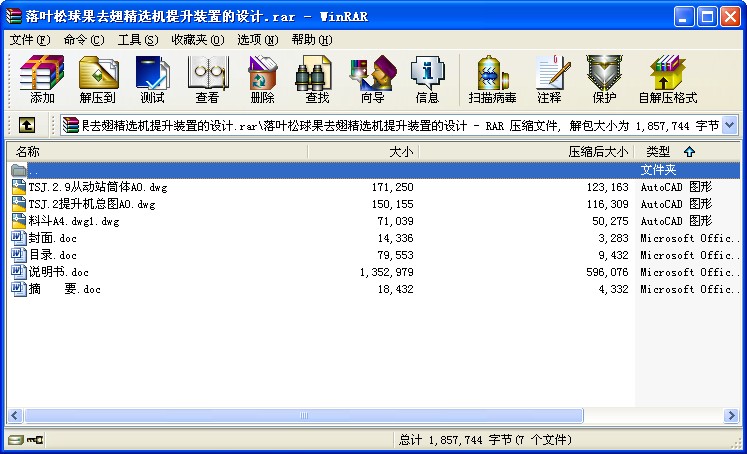The image size is (747, 454).
Task: Minimize the WinRAR window
Action: (684, 17)
